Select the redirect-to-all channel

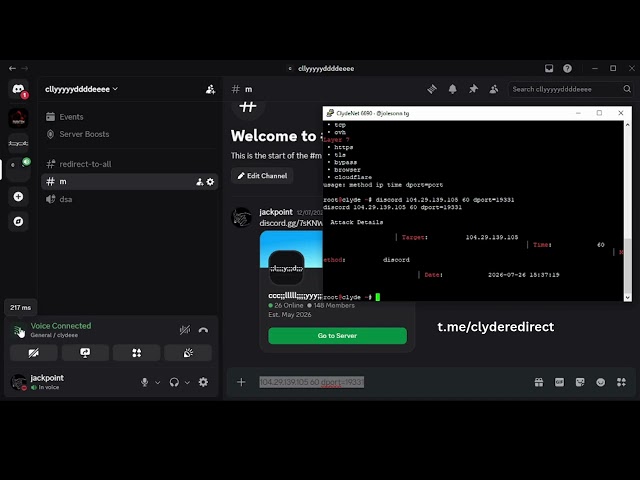[x=129, y=164]
